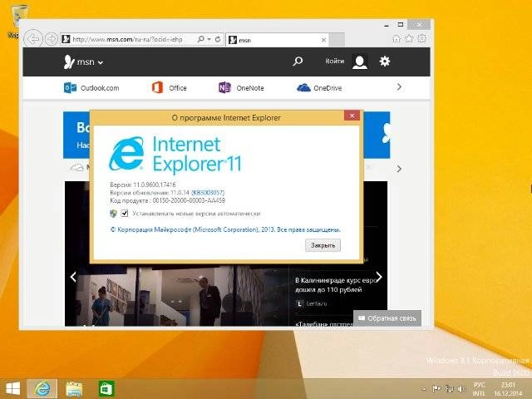The height and width of the screenshot is (399, 532).
Task: Select the msn browser tab
Action: (277, 40)
